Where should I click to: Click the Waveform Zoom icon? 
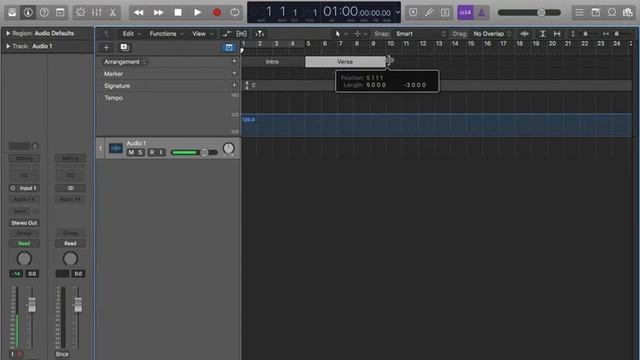tap(525, 34)
